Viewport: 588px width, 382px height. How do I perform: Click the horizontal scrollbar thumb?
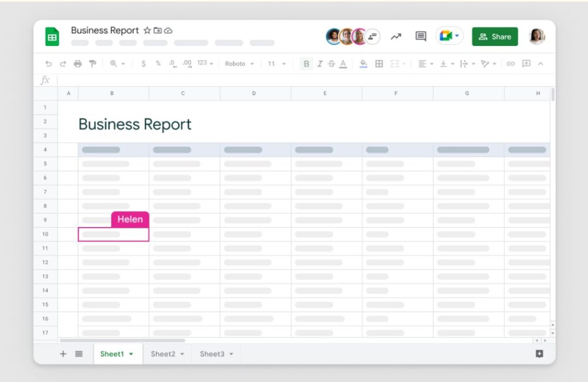tap(122, 341)
